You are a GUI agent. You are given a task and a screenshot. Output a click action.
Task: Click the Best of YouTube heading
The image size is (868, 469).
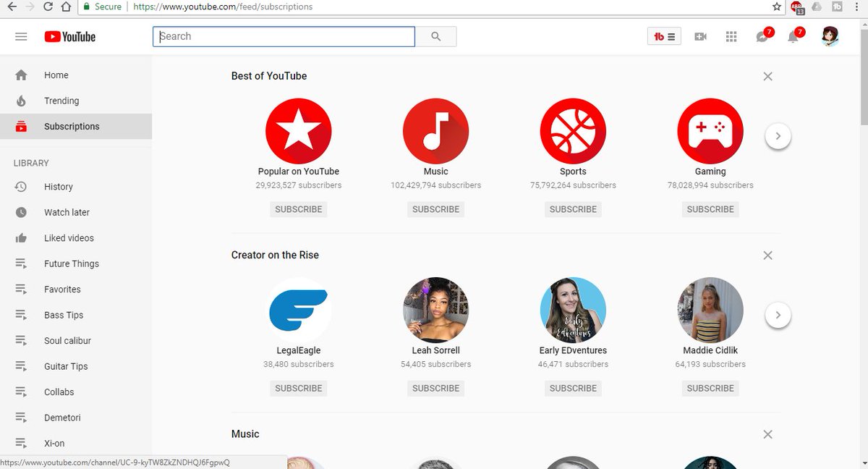click(x=269, y=76)
